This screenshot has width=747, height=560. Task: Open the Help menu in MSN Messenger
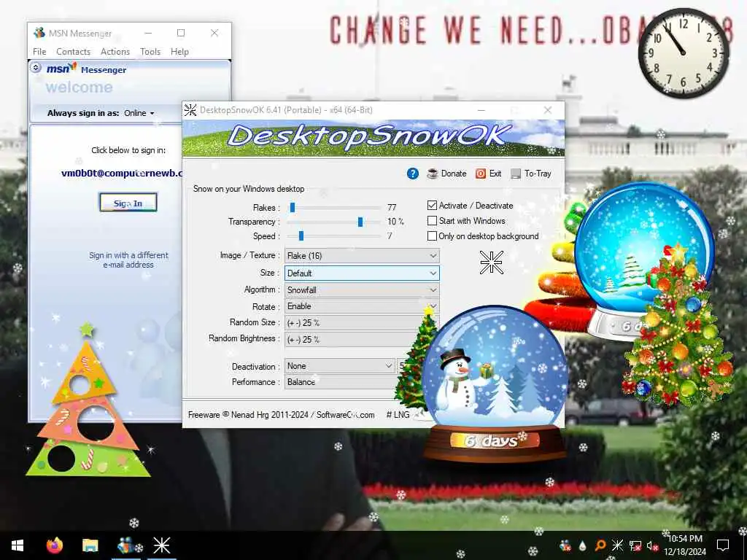coord(179,52)
